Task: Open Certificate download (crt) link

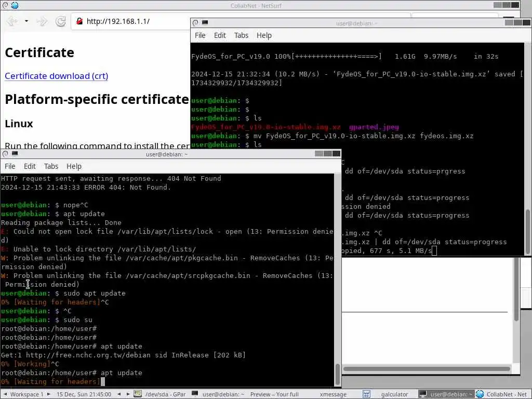Action: click(x=56, y=76)
